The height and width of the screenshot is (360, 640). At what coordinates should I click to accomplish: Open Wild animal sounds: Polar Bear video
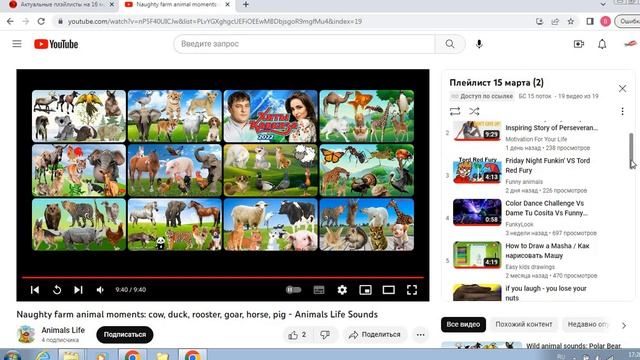(573, 346)
